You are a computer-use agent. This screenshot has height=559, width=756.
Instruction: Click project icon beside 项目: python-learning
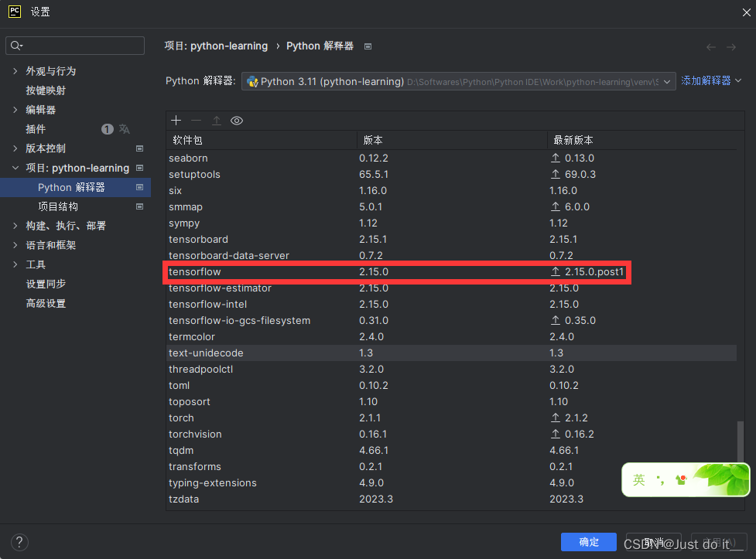(140, 168)
